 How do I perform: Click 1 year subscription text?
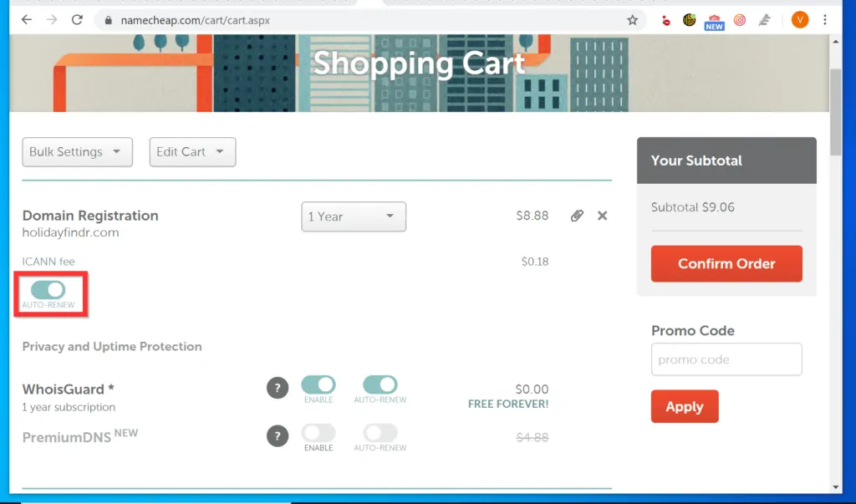(x=69, y=407)
